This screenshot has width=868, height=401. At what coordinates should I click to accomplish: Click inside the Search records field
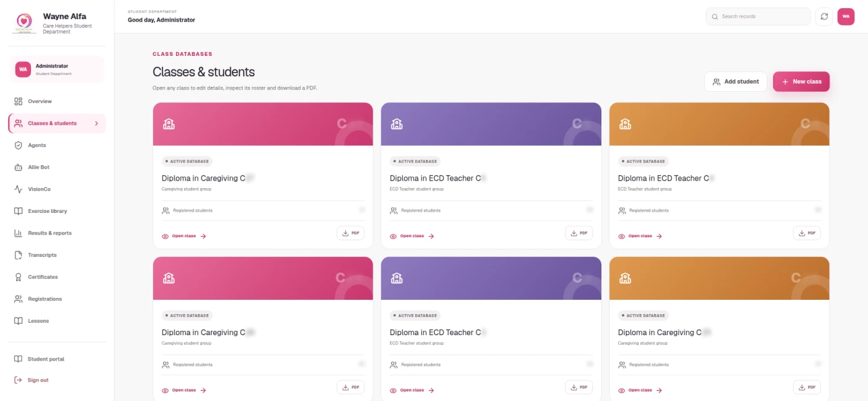(758, 17)
